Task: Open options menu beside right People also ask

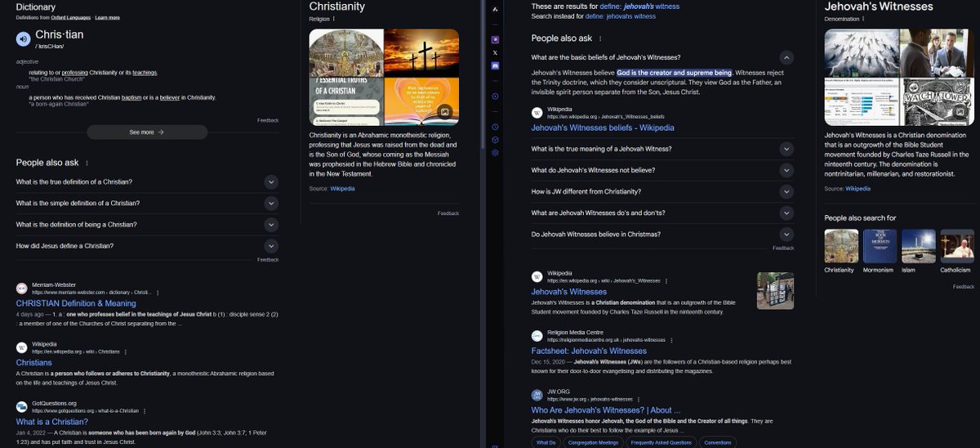Action: click(x=601, y=38)
